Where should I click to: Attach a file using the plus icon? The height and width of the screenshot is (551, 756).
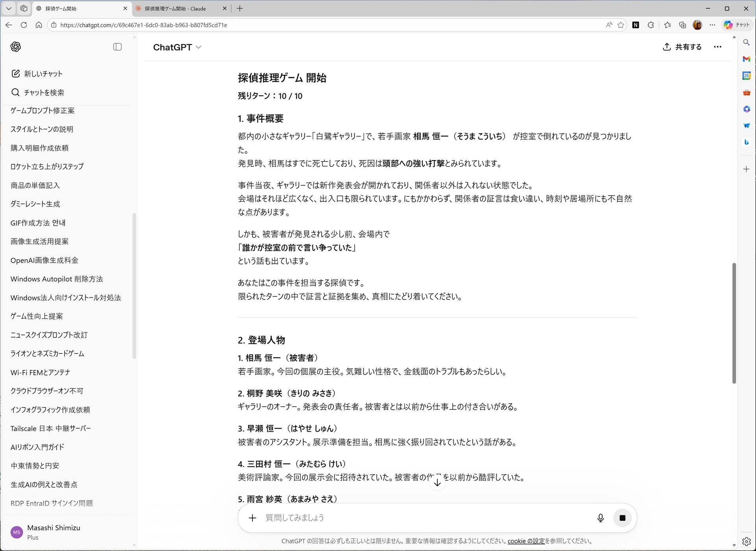252,518
